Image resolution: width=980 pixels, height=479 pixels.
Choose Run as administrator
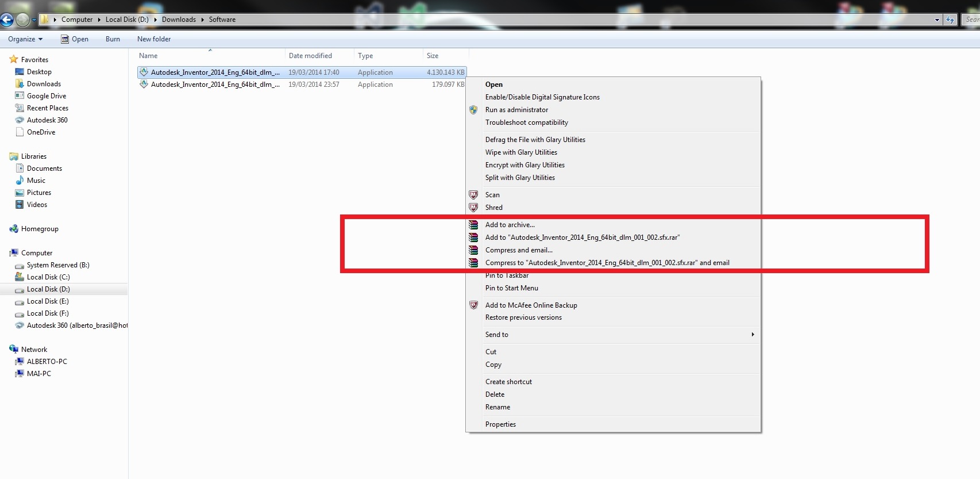tap(516, 110)
